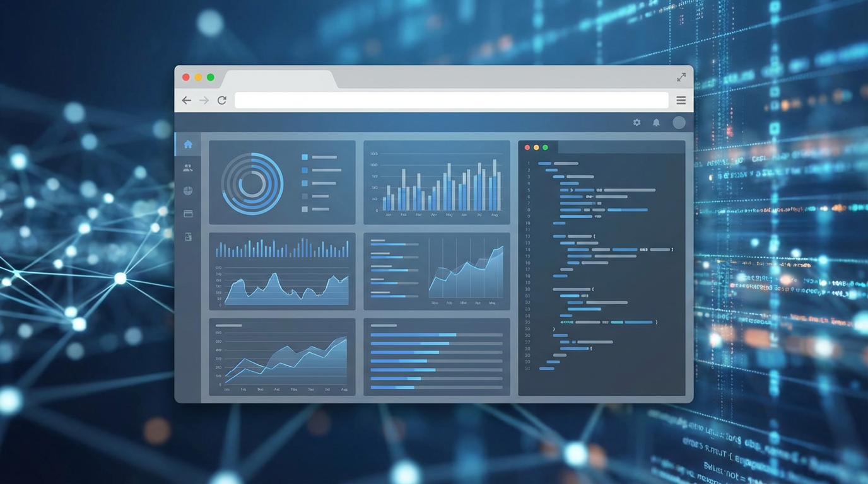This screenshot has height=484, width=868.
Task: Click the red dot in the code panel
Action: [527, 147]
